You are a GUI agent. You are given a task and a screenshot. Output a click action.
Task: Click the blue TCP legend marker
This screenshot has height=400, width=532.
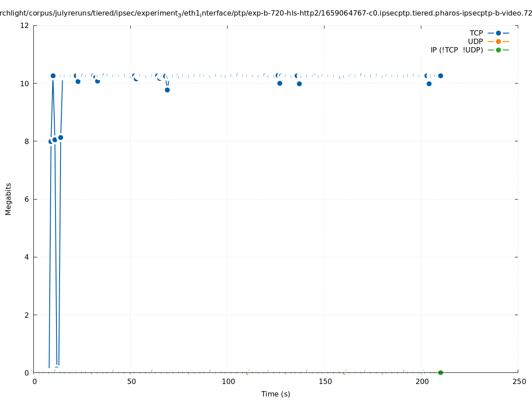(x=498, y=33)
